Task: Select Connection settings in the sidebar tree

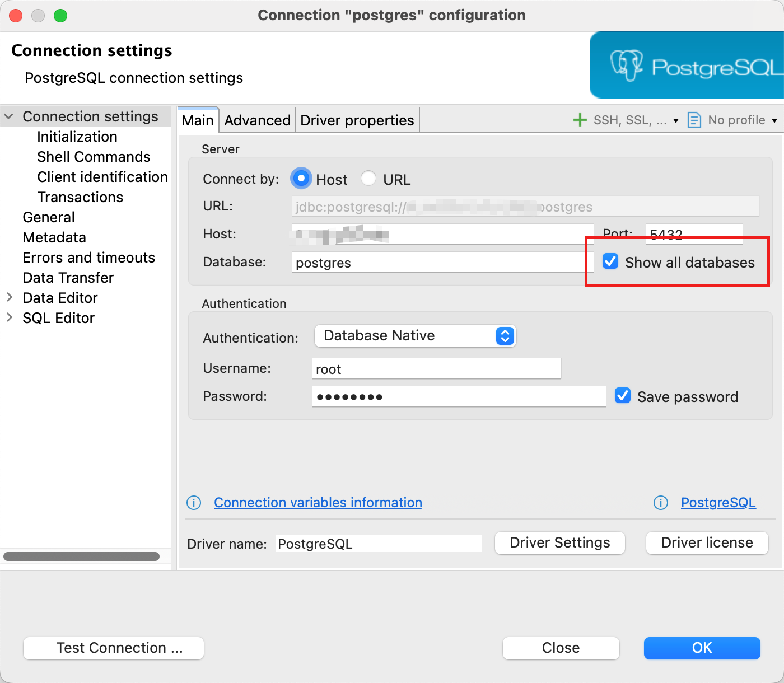Action: pos(91,116)
